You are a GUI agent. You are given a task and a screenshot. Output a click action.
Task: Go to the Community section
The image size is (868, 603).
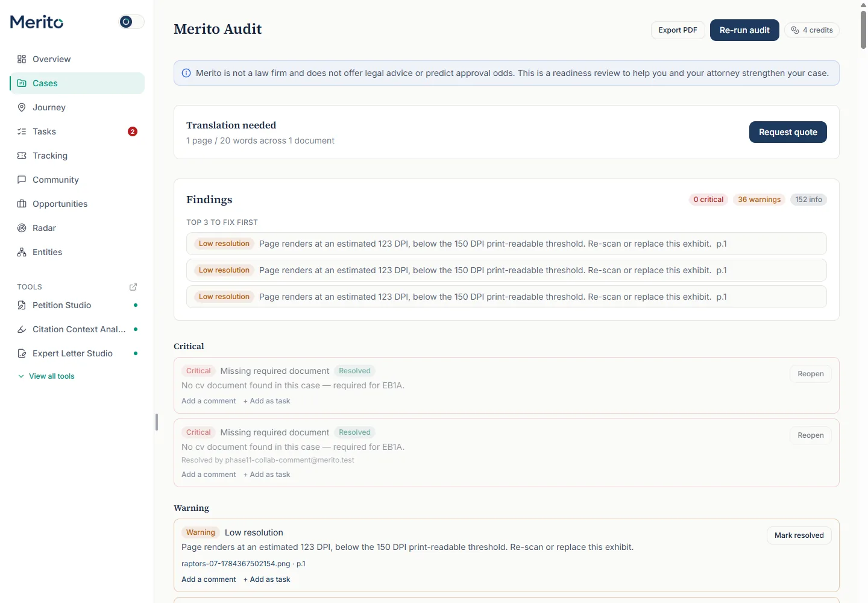(x=77, y=180)
